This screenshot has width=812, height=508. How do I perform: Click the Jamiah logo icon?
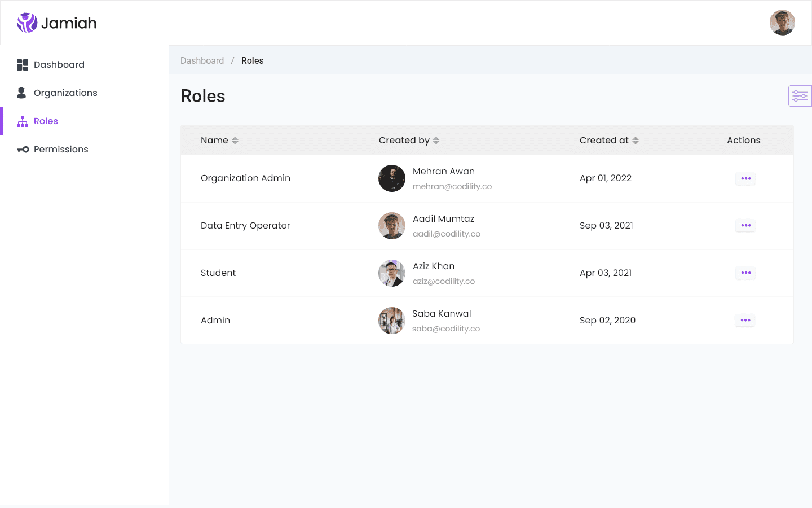[27, 23]
